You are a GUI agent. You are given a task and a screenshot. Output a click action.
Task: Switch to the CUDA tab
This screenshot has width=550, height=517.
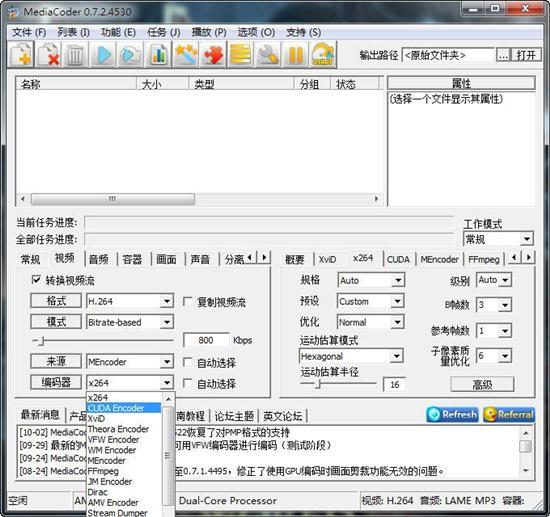[x=398, y=259]
